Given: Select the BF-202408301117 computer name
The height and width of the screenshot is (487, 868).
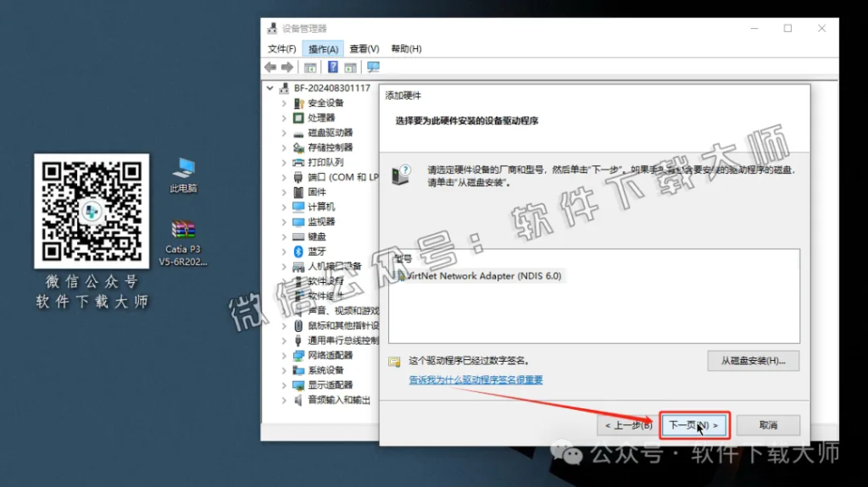Looking at the screenshot, I should [x=332, y=88].
